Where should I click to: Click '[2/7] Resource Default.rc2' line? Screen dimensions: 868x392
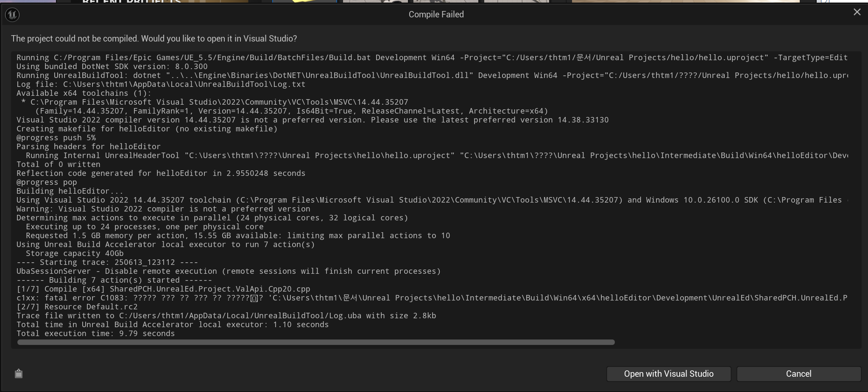(77, 307)
